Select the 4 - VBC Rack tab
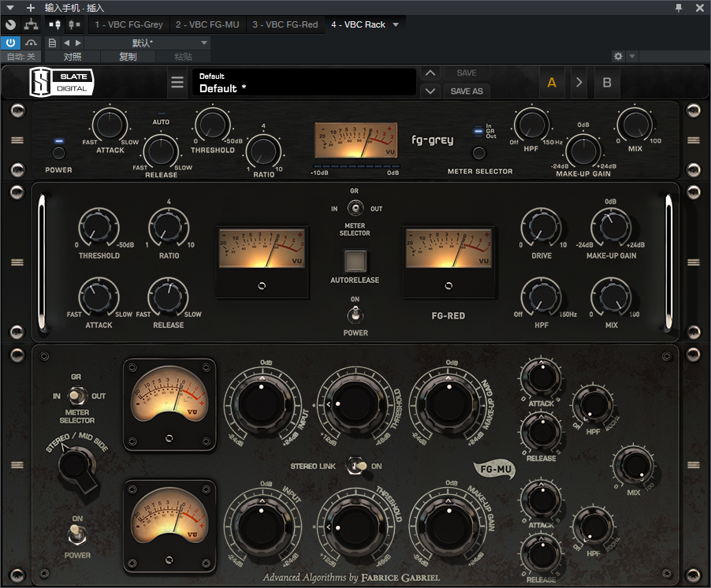 tap(358, 24)
